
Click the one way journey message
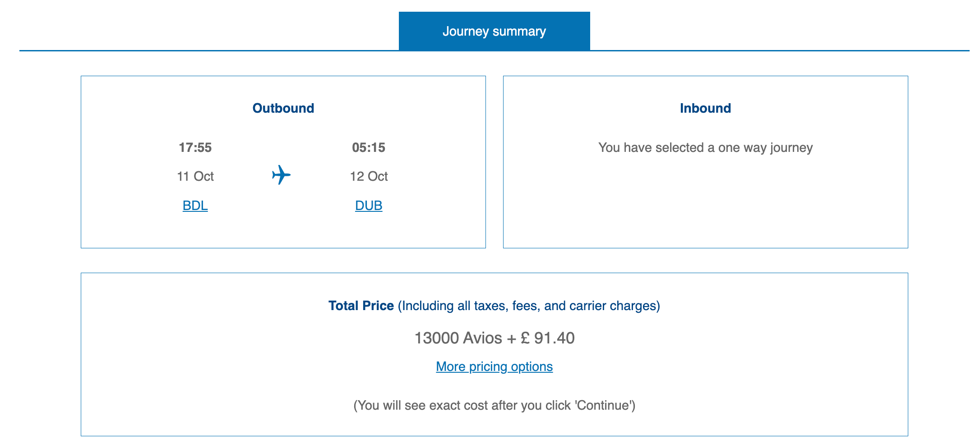(x=705, y=147)
